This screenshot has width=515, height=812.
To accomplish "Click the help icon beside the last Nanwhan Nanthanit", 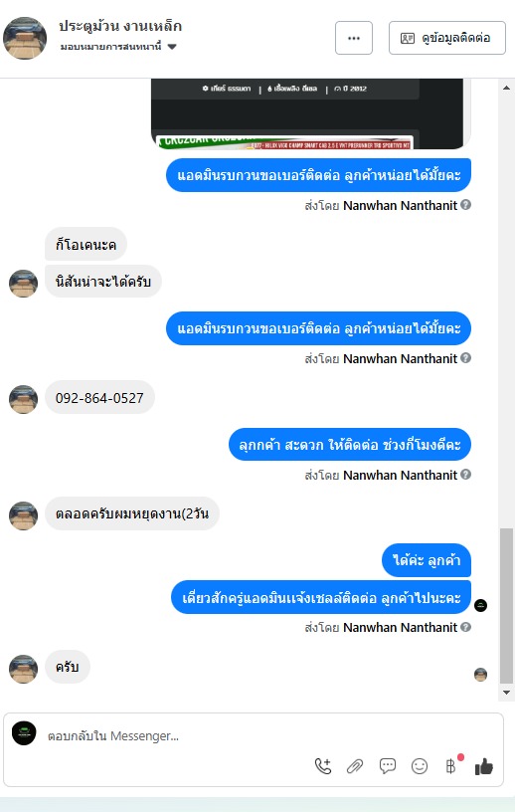I will tap(466, 627).
